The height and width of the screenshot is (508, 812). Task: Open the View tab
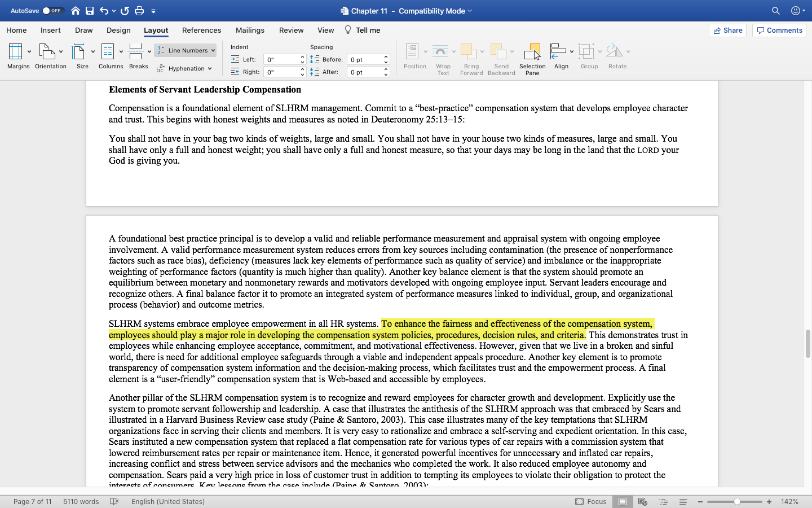pos(325,30)
